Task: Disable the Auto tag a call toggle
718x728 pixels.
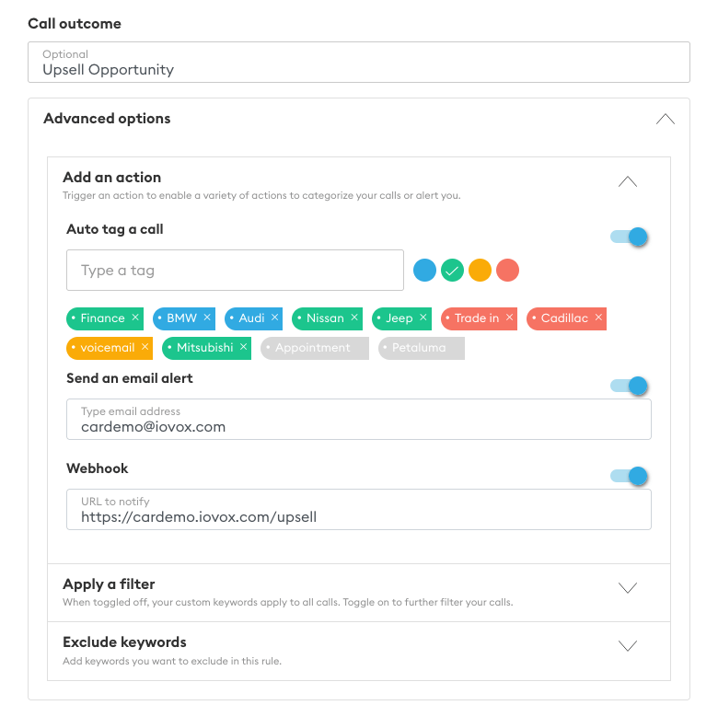Action: (x=629, y=237)
